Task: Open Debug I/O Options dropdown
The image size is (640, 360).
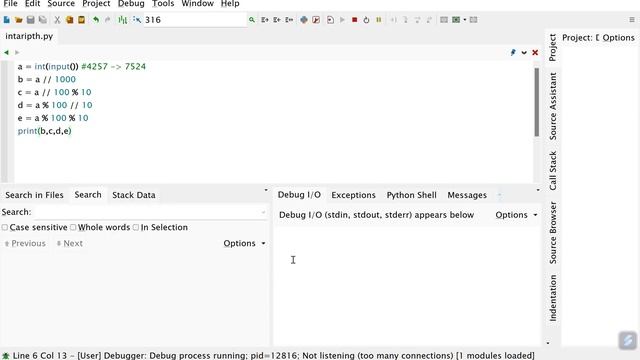Action: 516,215
